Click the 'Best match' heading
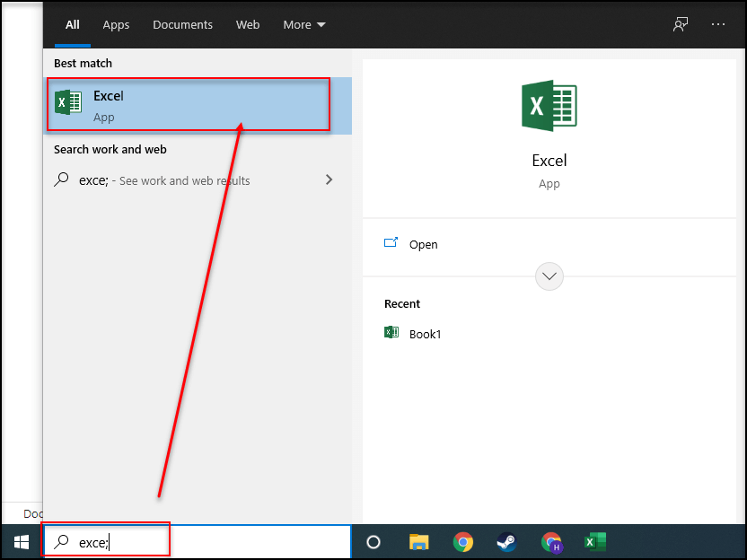Screen dimensions: 747x560 coord(83,64)
